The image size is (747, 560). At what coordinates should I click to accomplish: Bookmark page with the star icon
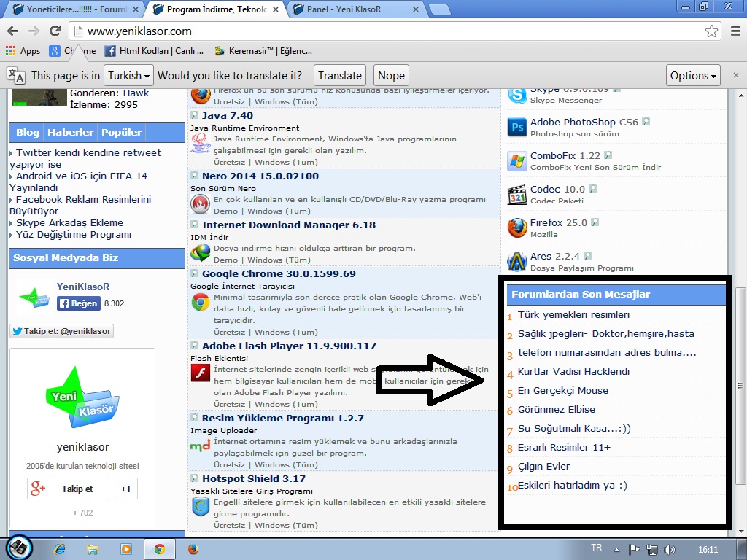point(711,31)
